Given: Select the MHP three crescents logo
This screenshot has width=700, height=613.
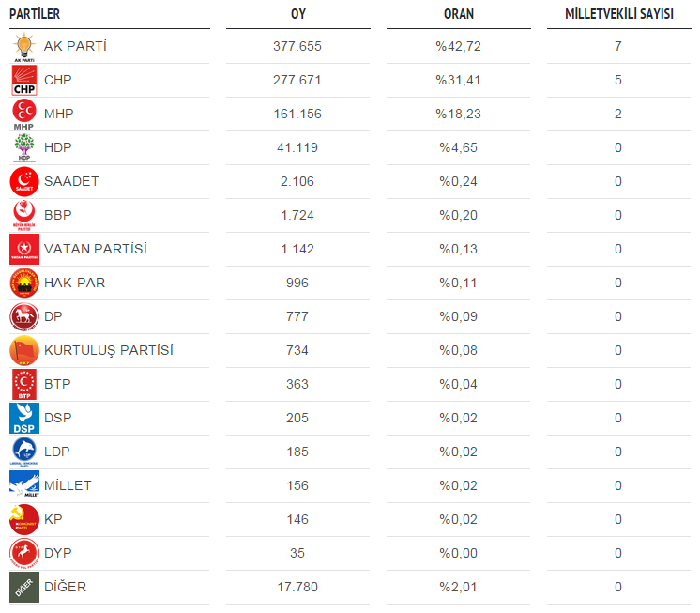Looking at the screenshot, I should coord(24,115).
